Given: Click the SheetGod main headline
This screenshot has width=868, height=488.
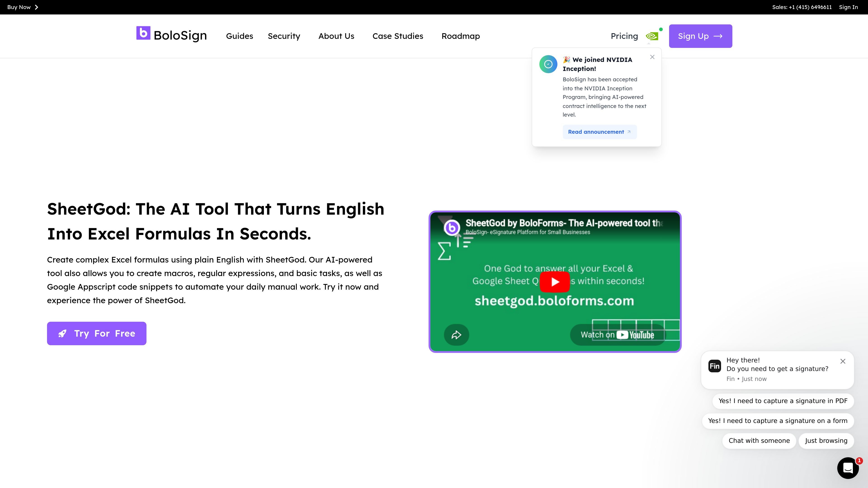Looking at the screenshot, I should coord(216,221).
